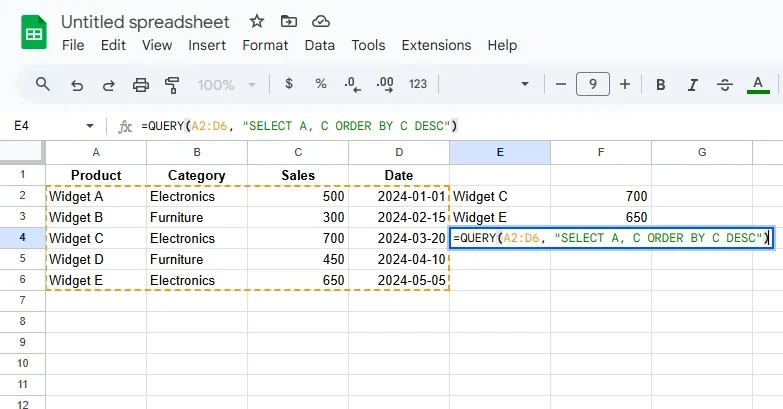Viewport: 783px width, 409px height.
Task: Format as currency with dollar icon
Action: 289,85
